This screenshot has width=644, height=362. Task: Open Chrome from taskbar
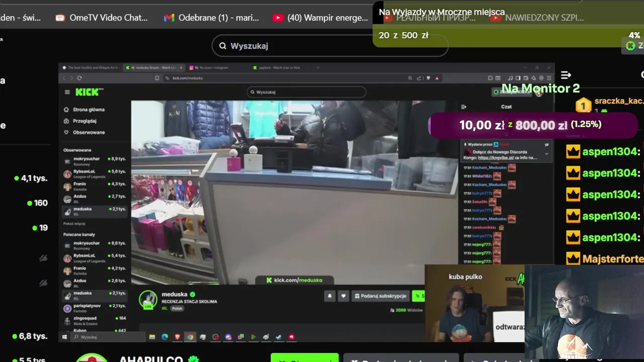coord(190,337)
